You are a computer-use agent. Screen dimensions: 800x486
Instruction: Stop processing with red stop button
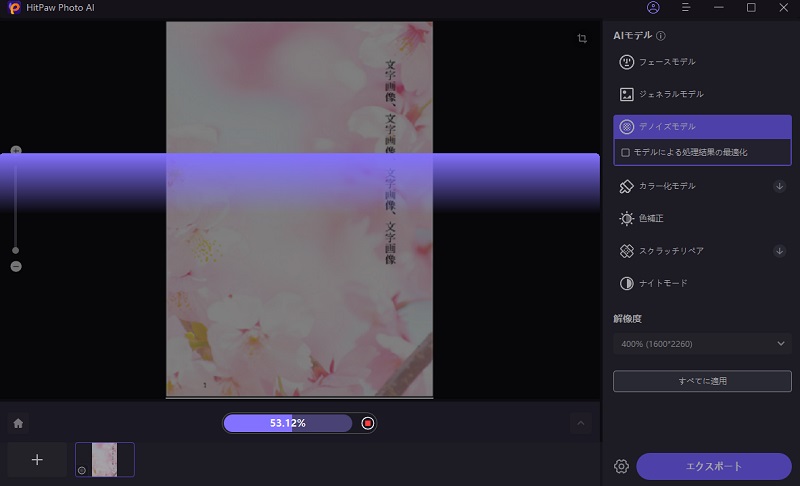point(368,423)
